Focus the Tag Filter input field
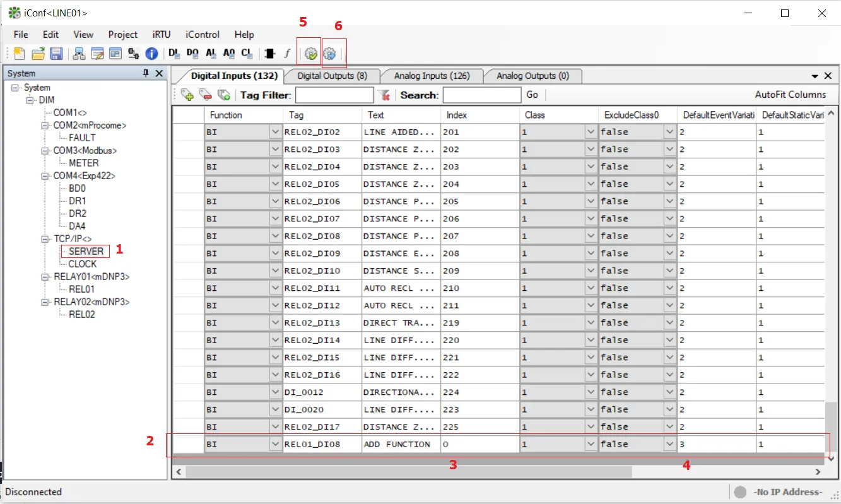 pyautogui.click(x=334, y=95)
